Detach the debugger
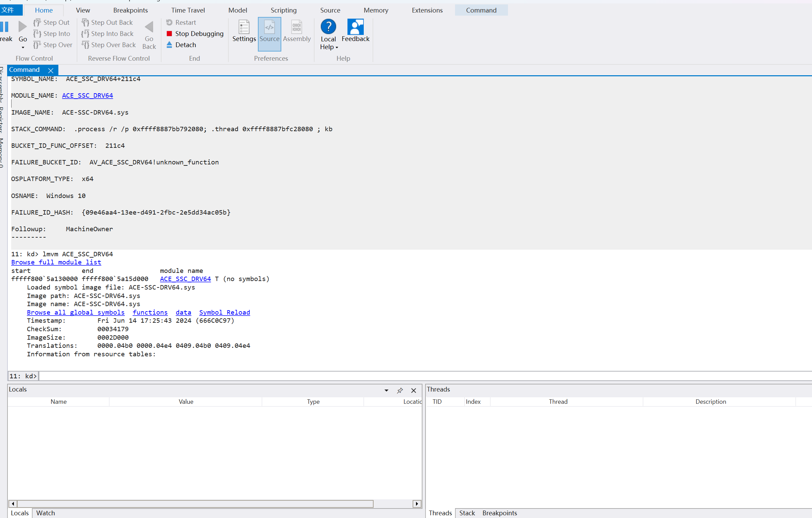Viewport: 812px width, 518px height. [181, 45]
